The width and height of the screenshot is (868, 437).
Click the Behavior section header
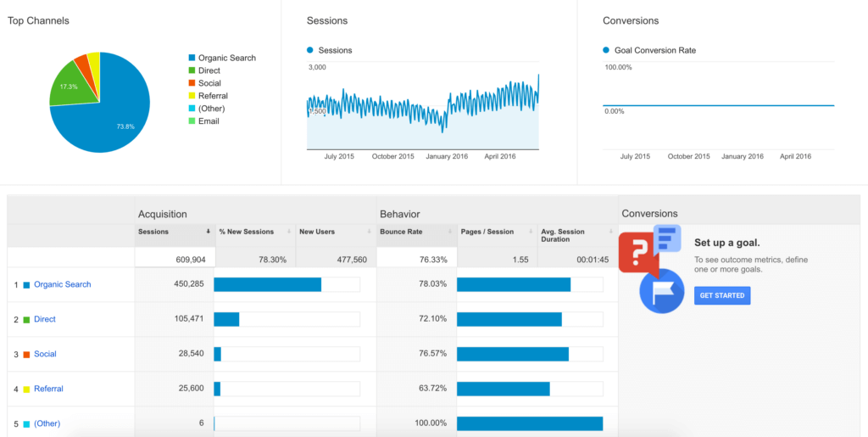[x=400, y=214]
